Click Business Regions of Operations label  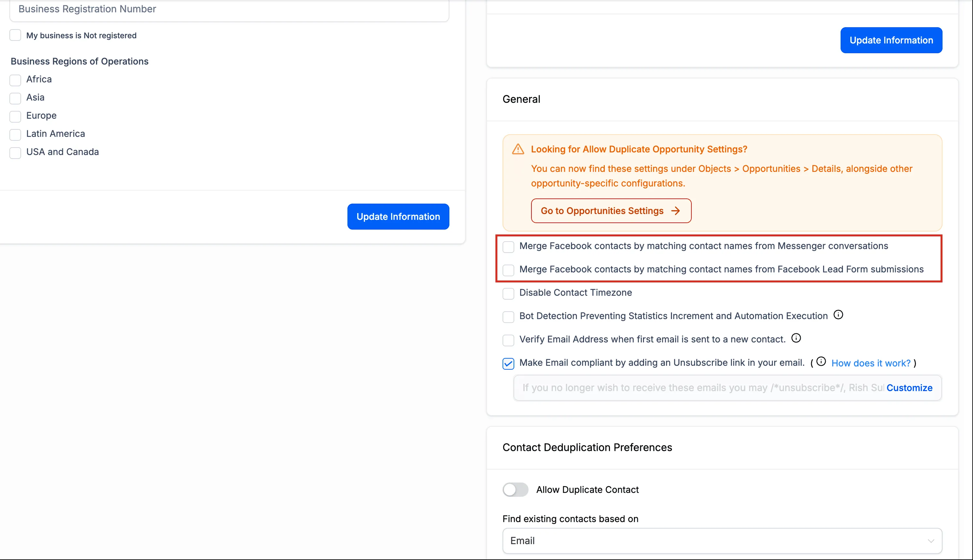pyautogui.click(x=79, y=62)
